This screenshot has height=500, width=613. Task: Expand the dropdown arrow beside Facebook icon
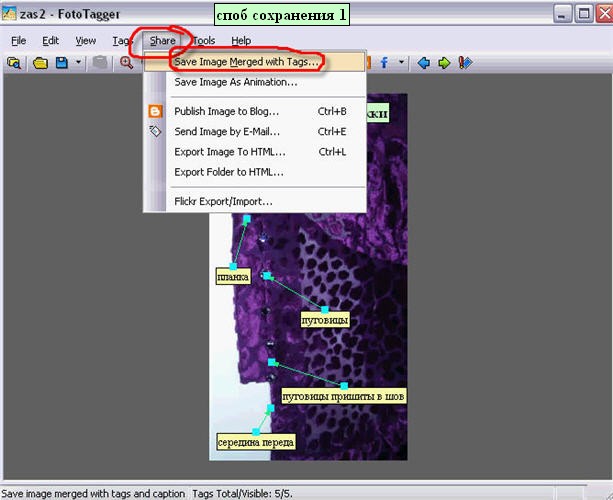click(401, 62)
